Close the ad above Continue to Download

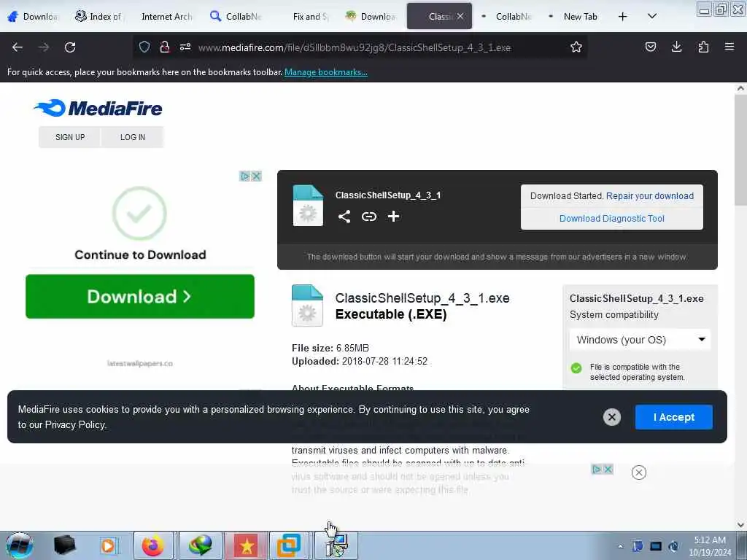pos(256,176)
